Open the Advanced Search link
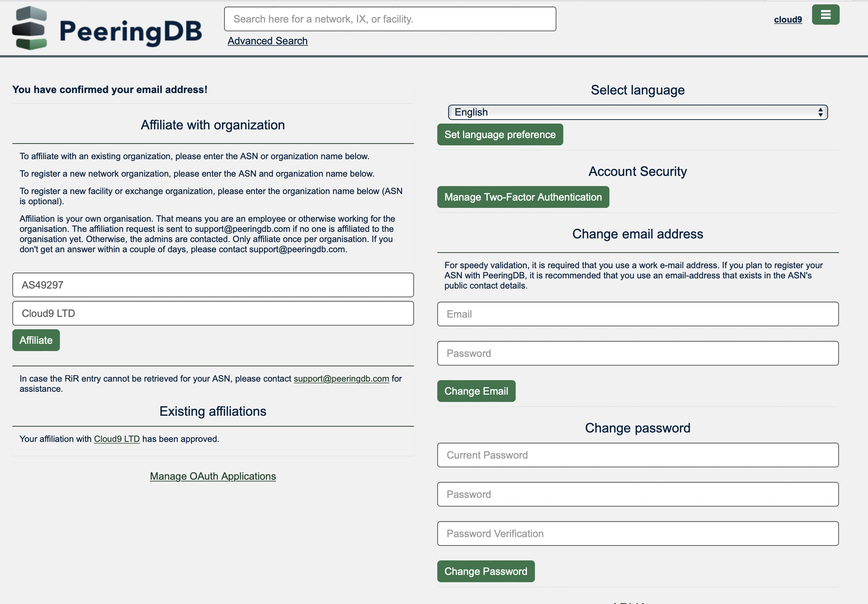Viewport: 868px width, 604px height. click(267, 41)
